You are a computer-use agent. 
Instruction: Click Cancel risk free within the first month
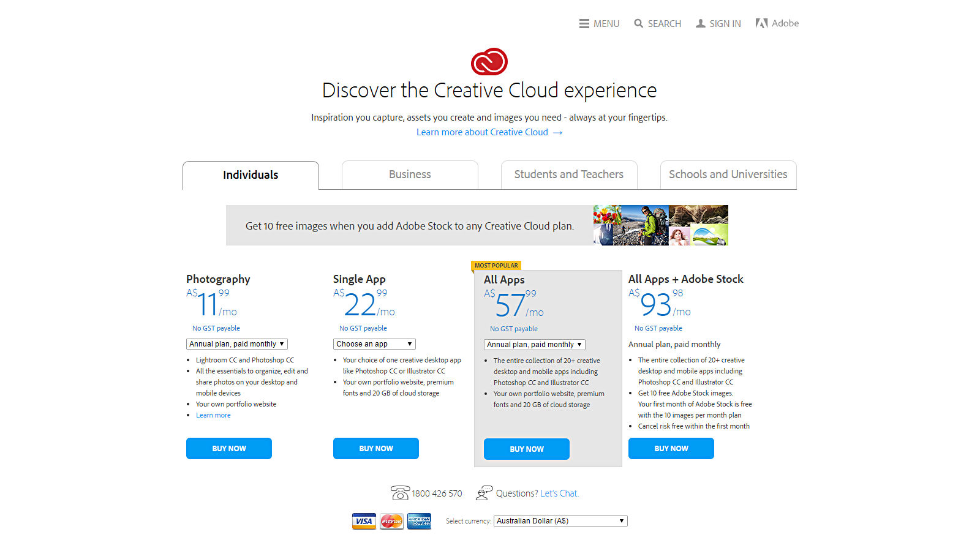(x=694, y=426)
